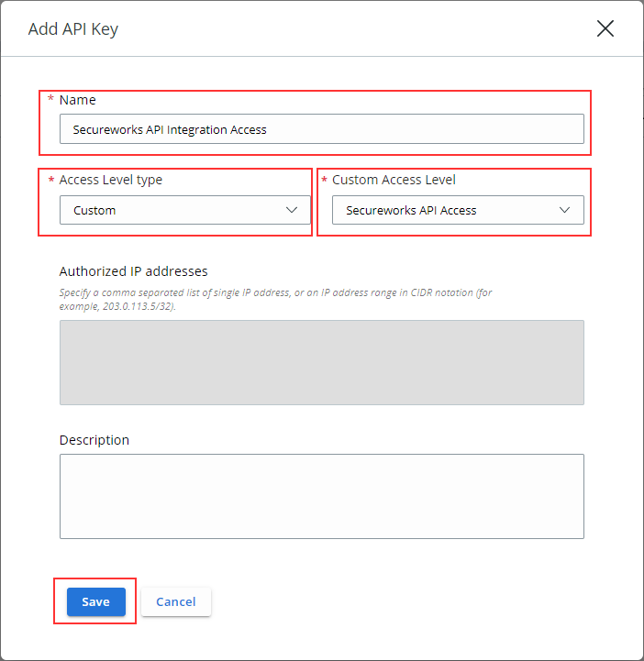This screenshot has width=644, height=661.
Task: Select the Name field label
Action: click(x=78, y=100)
